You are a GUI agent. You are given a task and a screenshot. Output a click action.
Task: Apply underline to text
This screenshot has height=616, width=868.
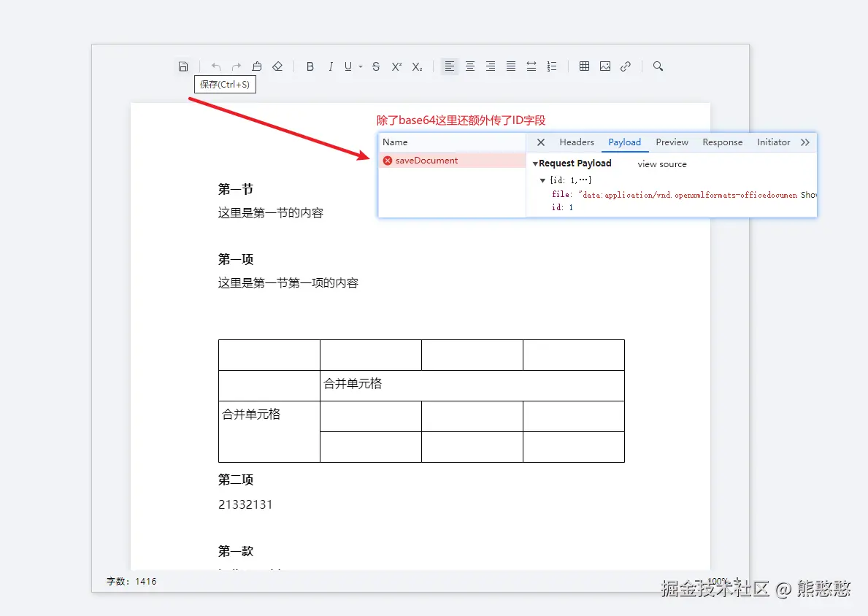click(348, 66)
